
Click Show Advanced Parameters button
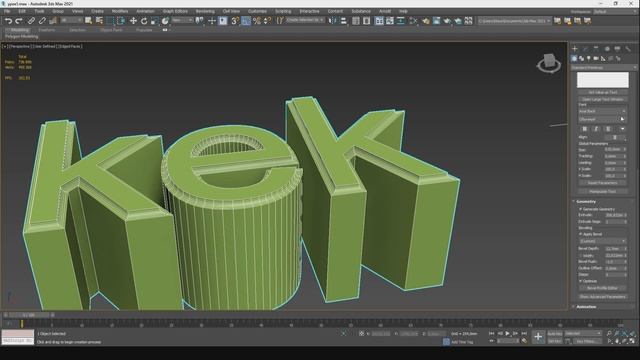pyautogui.click(x=602, y=297)
